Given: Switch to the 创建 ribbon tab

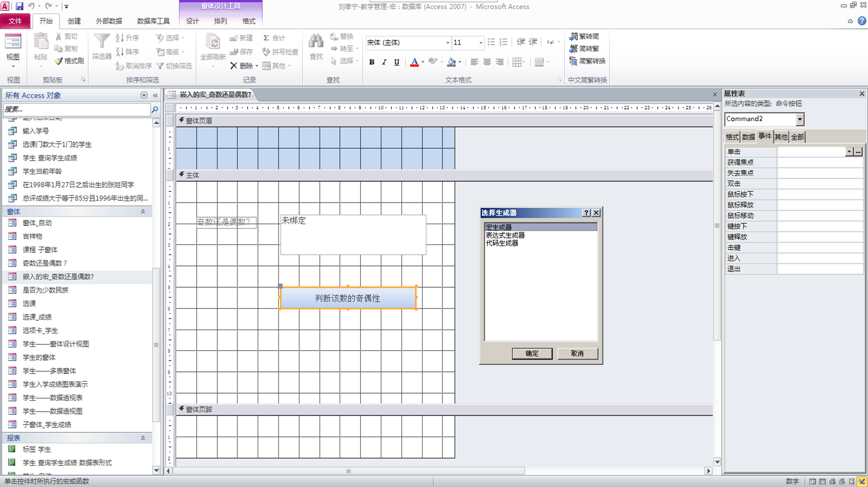Looking at the screenshot, I should point(74,21).
